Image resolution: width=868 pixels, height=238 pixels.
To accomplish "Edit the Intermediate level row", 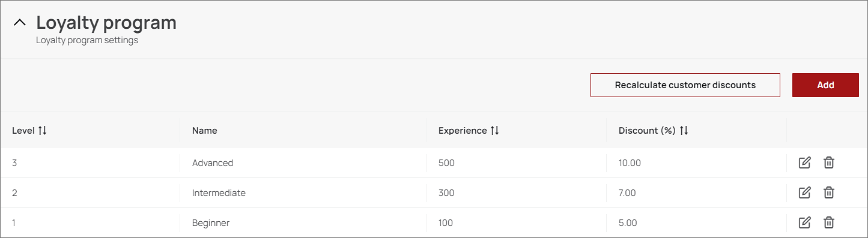I will (805, 192).
